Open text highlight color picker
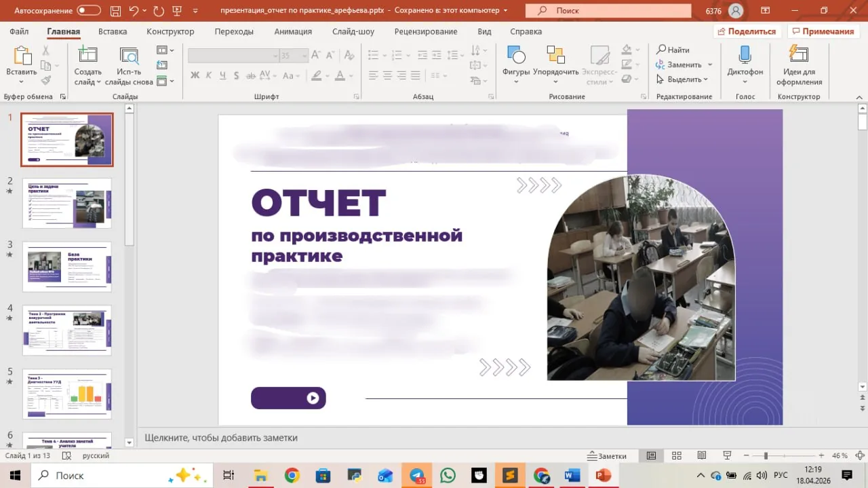Viewport: 868px width, 488px height. click(x=316, y=75)
